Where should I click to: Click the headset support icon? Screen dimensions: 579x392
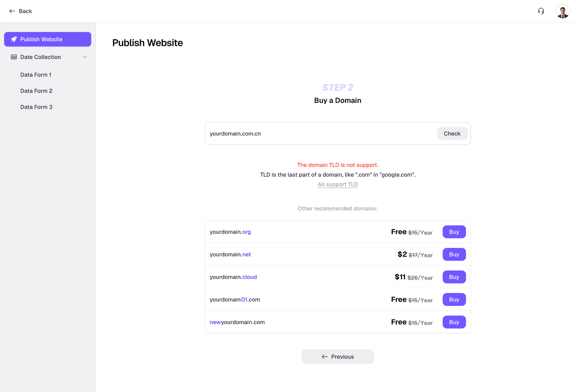[541, 11]
